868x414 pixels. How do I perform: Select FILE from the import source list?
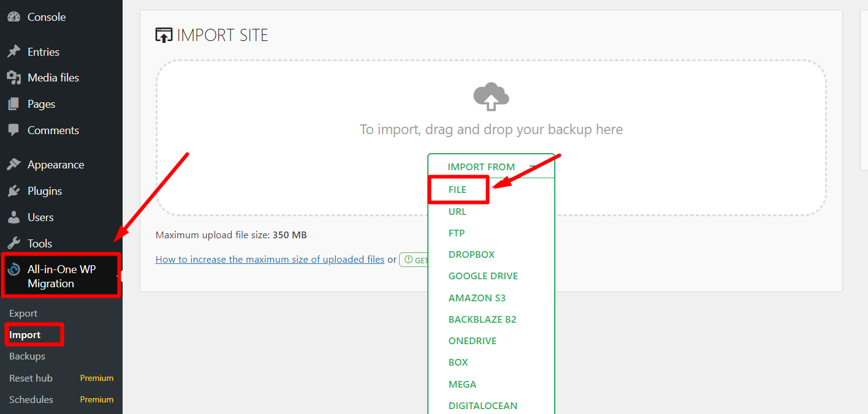[x=457, y=189]
